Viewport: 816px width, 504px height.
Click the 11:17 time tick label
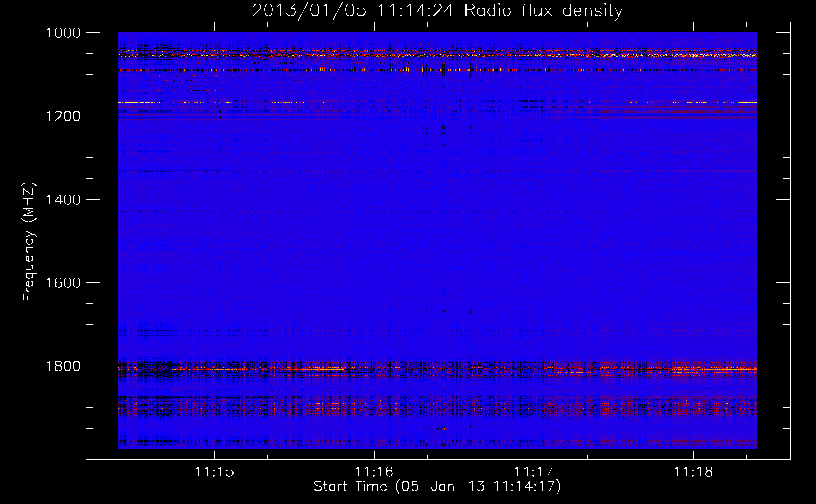point(534,472)
